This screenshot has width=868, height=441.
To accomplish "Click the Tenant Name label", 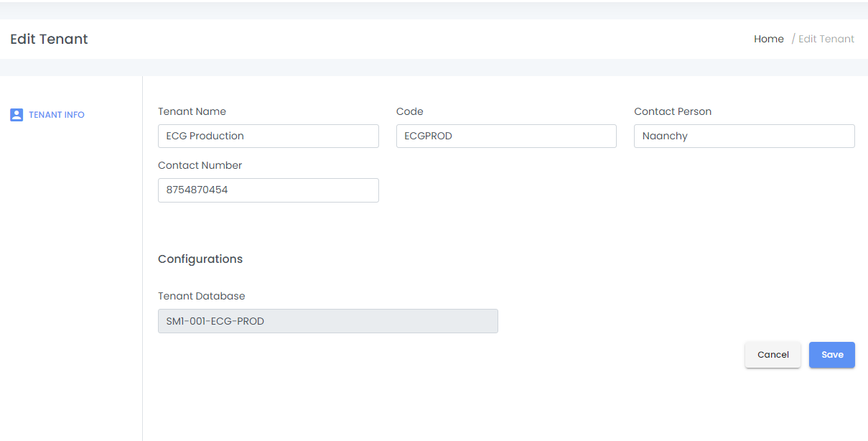I will [192, 111].
